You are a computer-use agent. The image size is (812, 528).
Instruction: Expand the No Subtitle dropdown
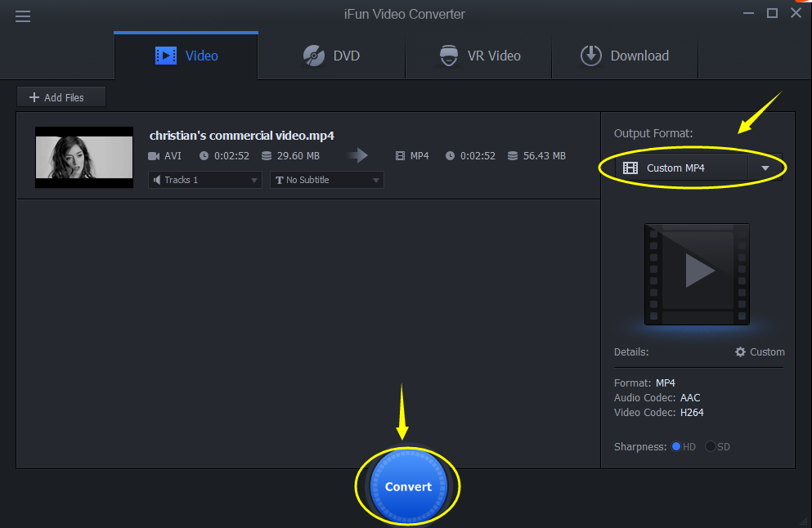pos(327,180)
